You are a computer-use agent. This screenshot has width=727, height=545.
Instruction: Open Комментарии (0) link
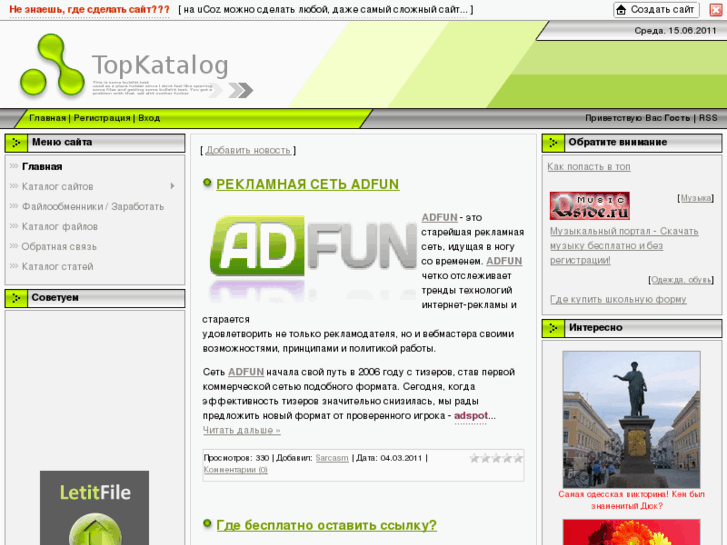coord(236,469)
